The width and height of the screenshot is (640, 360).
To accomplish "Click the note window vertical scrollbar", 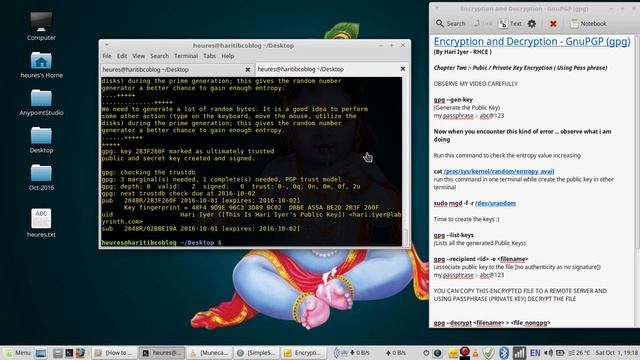I will pyautogui.click(x=637, y=143).
